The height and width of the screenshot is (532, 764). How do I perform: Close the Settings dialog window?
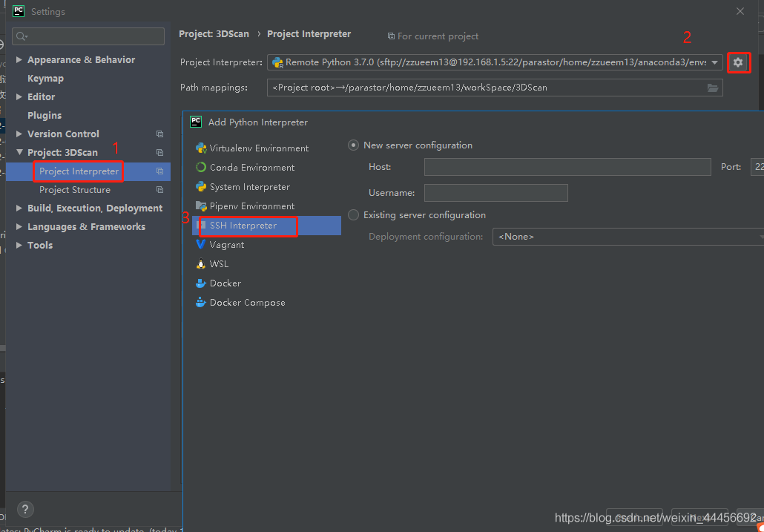point(740,11)
